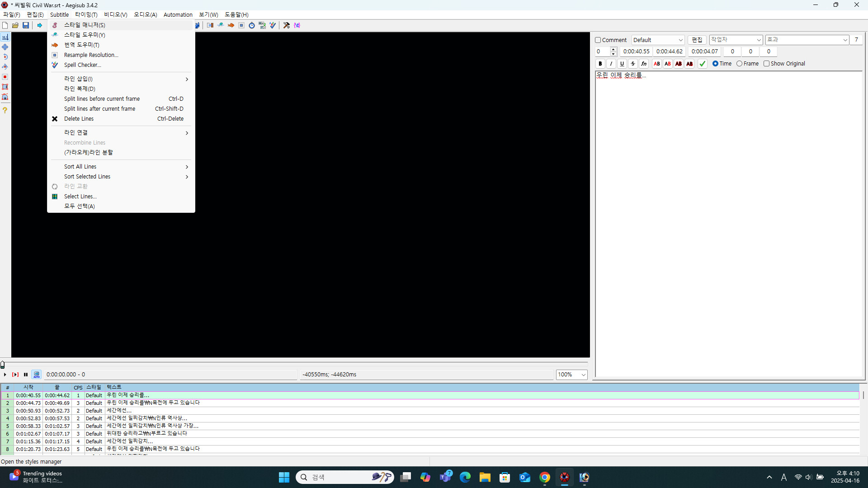Click the green commit checkmark button

coord(702,64)
